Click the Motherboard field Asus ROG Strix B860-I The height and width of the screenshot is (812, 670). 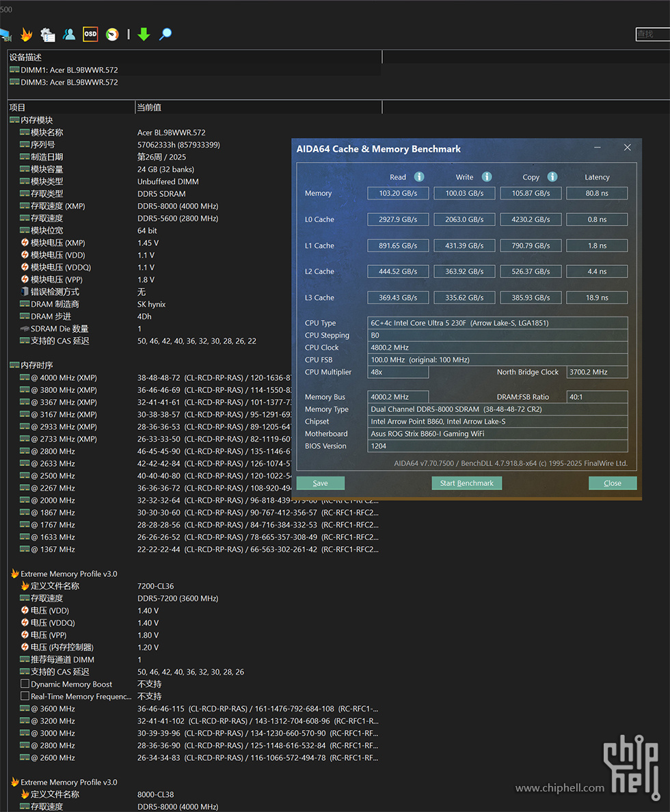pos(498,433)
